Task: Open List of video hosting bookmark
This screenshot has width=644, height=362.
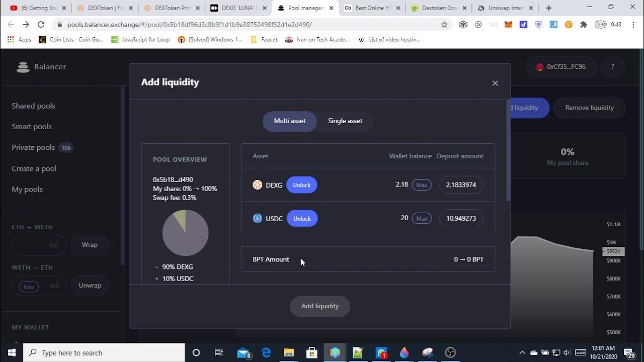Action: point(389,40)
